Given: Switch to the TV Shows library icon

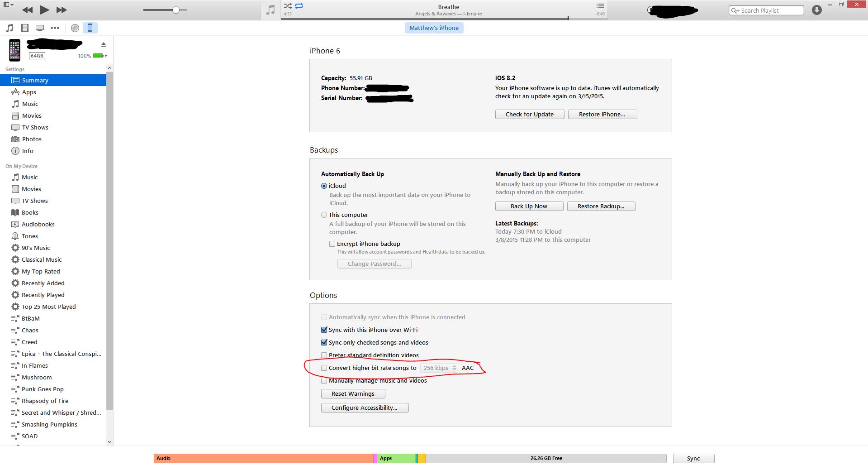Looking at the screenshot, I should [40, 28].
